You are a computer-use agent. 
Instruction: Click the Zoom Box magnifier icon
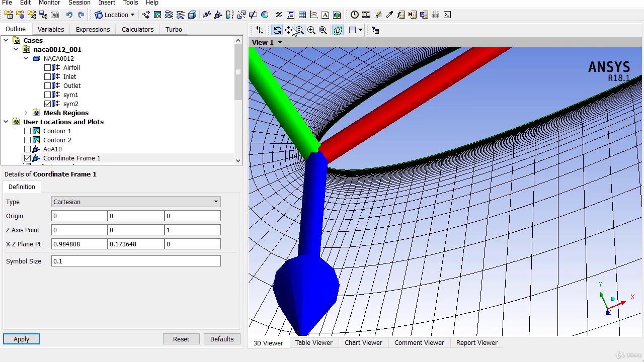(311, 30)
